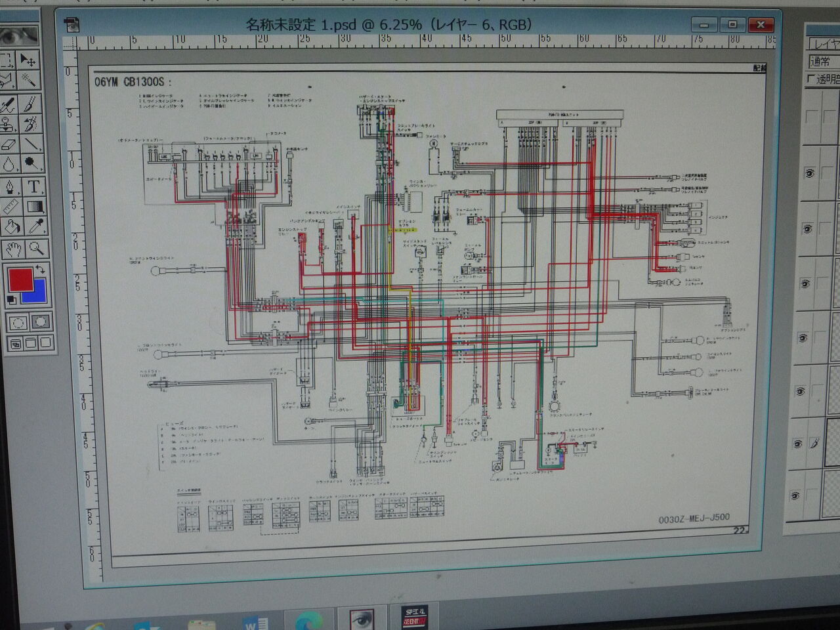Select the Gradient tool
This screenshot has height=630, width=840.
pos(34,207)
